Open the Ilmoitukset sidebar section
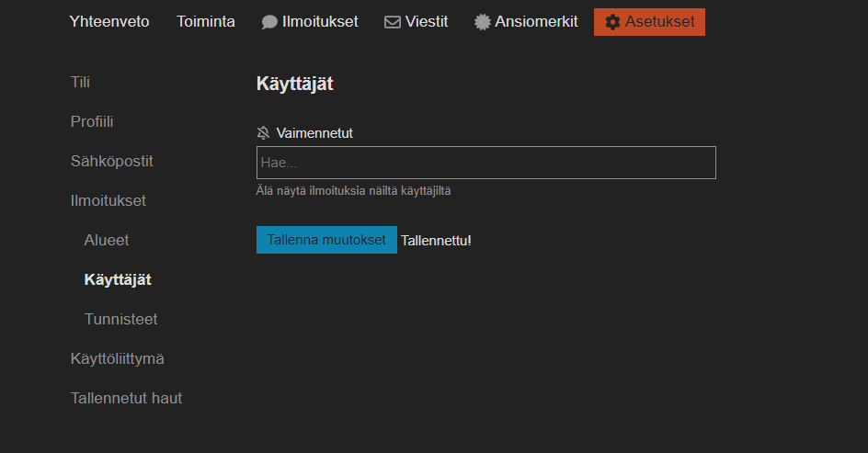The image size is (868, 453). [108, 200]
